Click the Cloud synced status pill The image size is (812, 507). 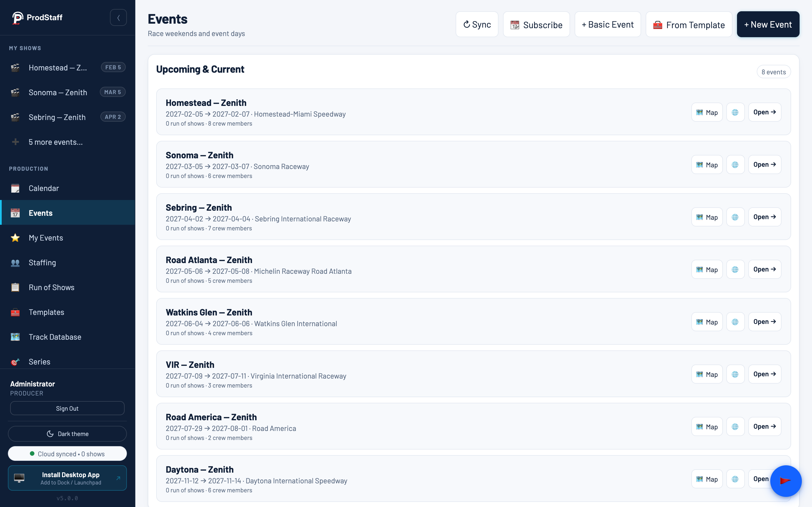click(67, 454)
